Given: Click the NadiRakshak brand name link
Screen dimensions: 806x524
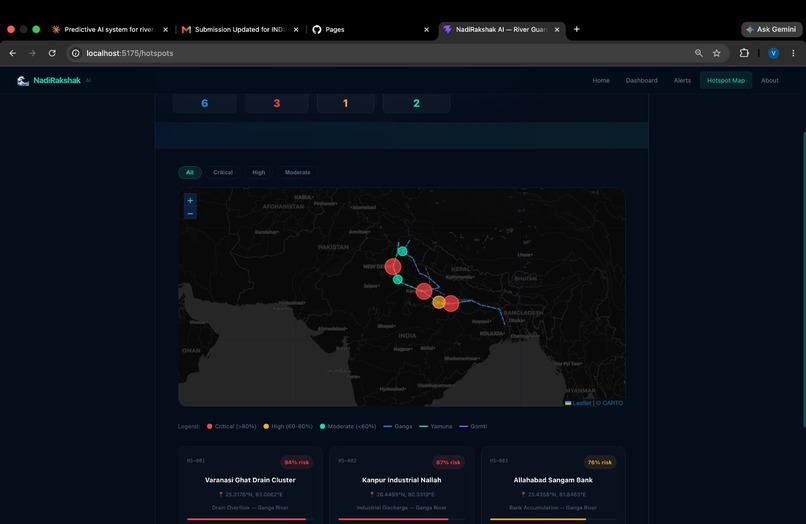Looking at the screenshot, I should [x=57, y=81].
